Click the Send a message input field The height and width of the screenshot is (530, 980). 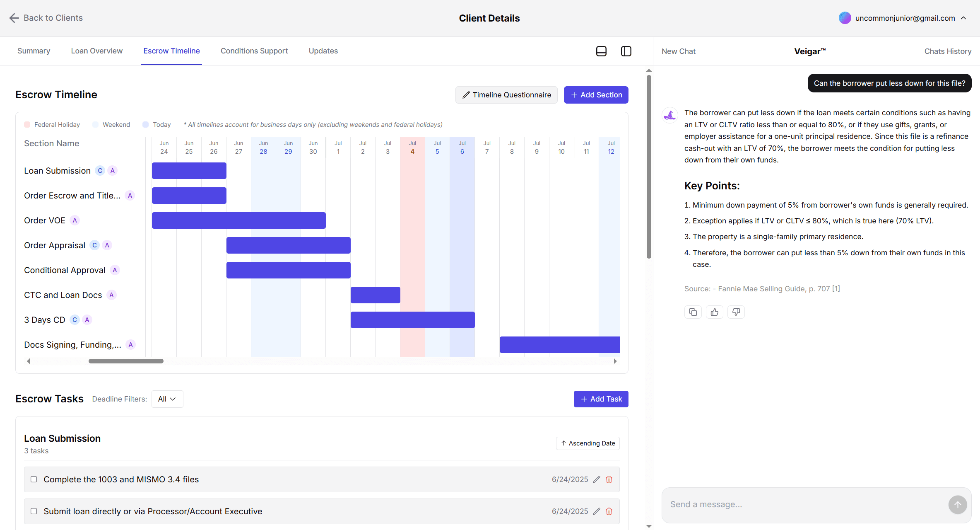(x=805, y=504)
